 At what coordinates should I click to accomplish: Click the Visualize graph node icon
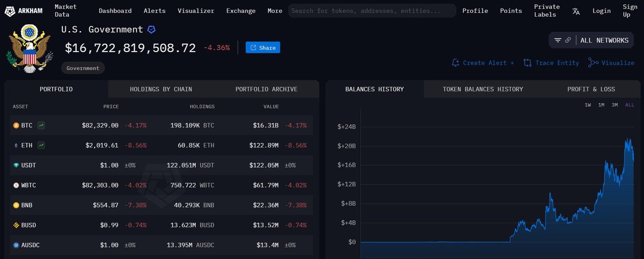pyautogui.click(x=593, y=63)
